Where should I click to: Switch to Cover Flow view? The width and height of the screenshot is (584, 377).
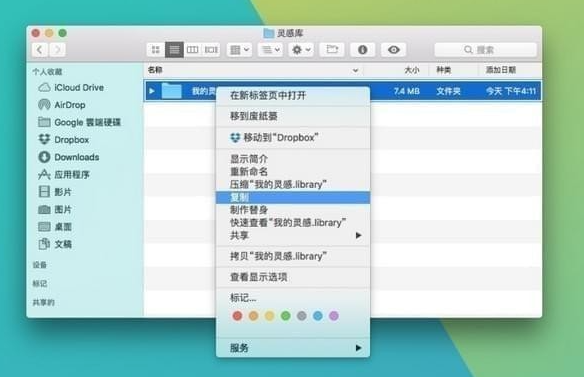point(211,50)
